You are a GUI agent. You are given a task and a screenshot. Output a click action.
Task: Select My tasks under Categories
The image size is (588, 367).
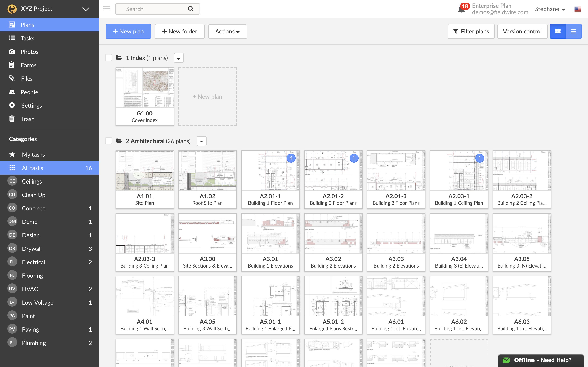pos(33,154)
